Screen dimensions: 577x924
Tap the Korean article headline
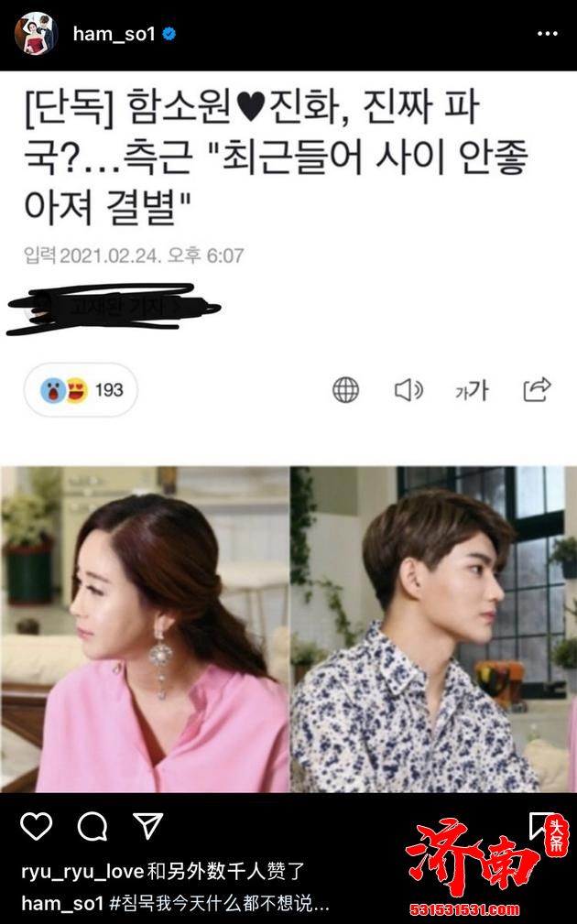pyautogui.click(x=276, y=158)
